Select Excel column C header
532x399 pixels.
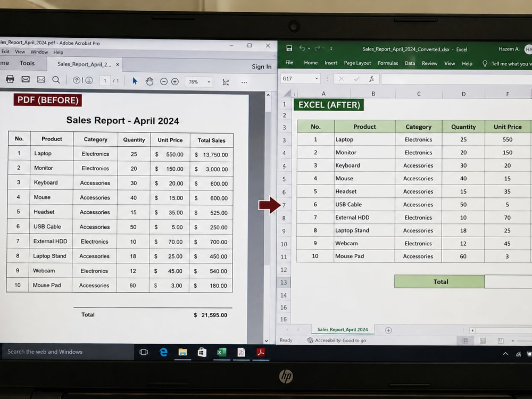tap(419, 94)
